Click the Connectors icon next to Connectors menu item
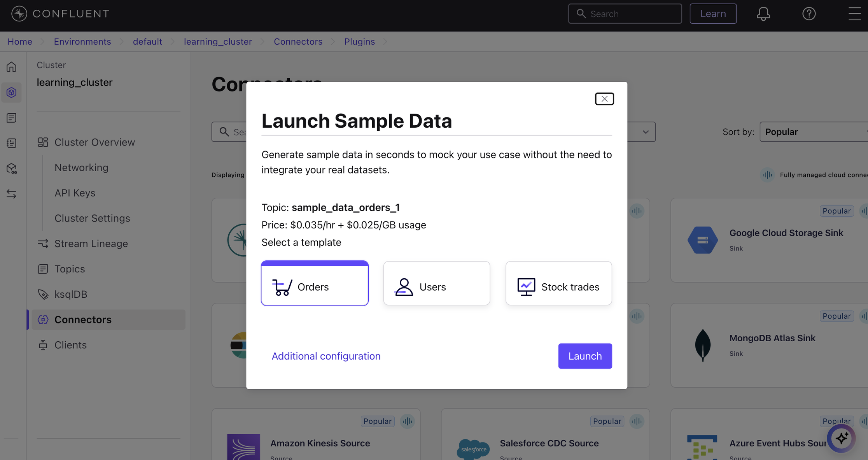The image size is (868, 460). point(43,319)
